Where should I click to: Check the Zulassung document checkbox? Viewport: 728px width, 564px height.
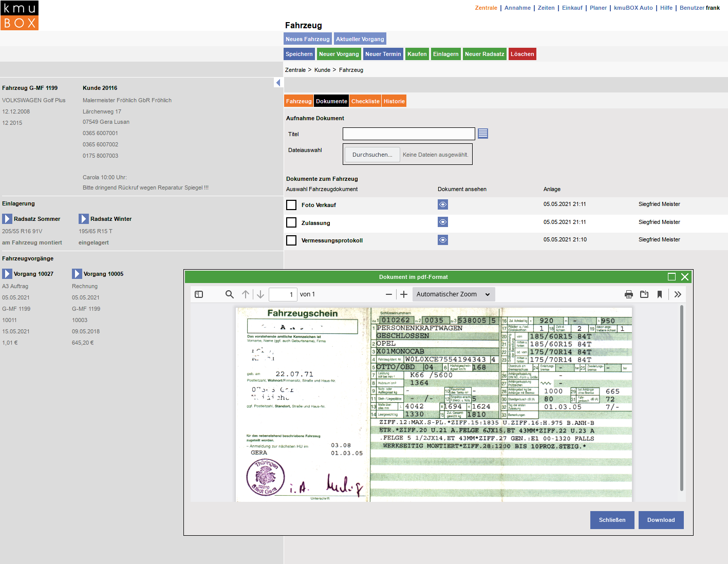[x=291, y=222]
